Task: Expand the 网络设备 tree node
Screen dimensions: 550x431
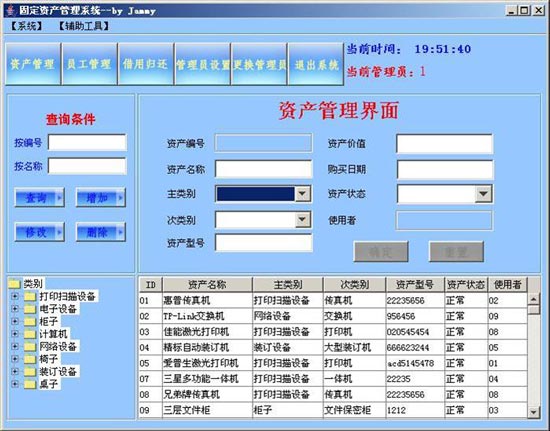Action: [x=15, y=346]
